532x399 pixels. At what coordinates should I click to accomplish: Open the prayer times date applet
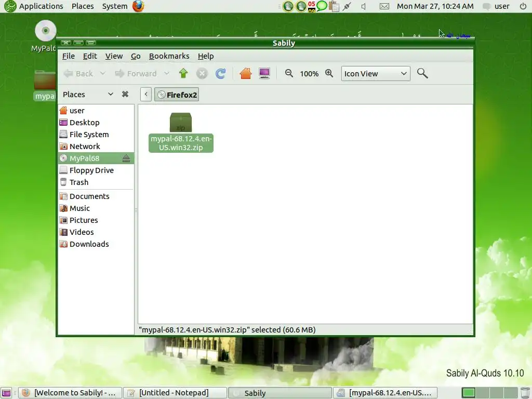pos(312,6)
